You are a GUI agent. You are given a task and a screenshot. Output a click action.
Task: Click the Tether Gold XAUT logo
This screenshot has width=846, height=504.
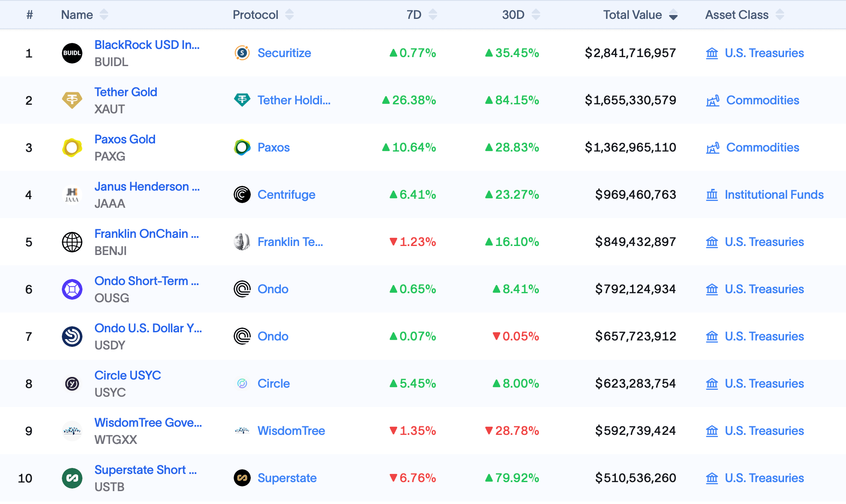tap(72, 100)
